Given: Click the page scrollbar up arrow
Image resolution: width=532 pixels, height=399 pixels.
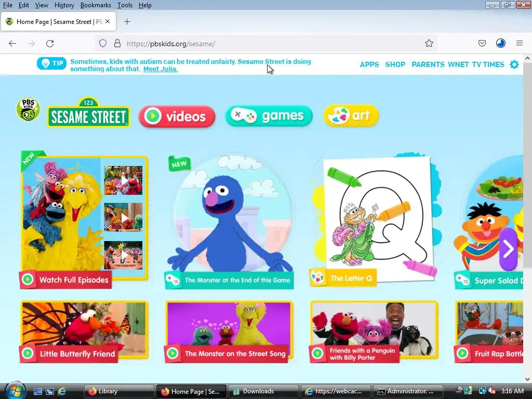Looking at the screenshot, I should pyautogui.click(x=528, y=58).
